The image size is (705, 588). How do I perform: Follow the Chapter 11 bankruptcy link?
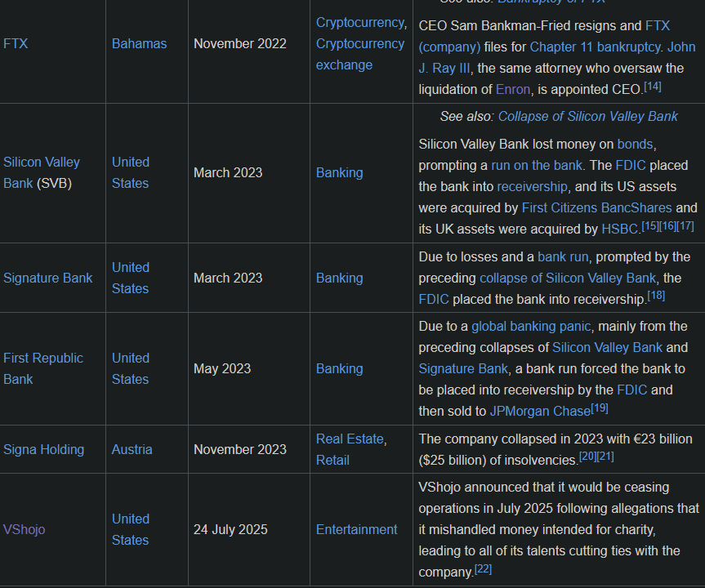tap(595, 47)
